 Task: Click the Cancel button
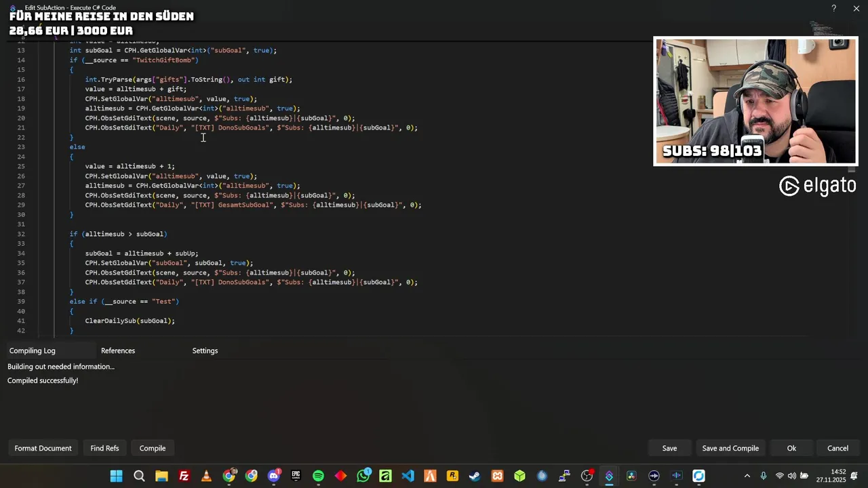point(837,448)
